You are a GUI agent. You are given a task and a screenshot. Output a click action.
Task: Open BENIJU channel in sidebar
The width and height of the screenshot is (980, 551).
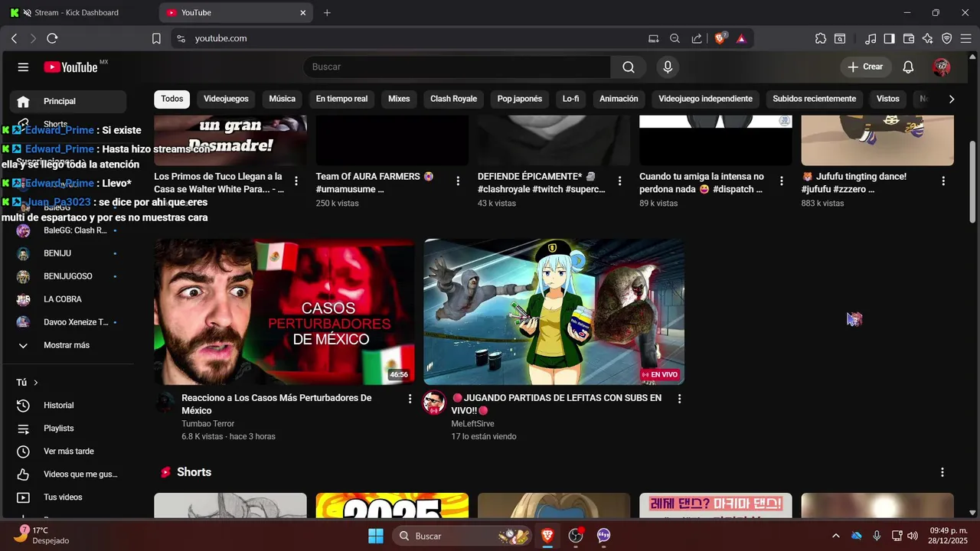pos(68,253)
